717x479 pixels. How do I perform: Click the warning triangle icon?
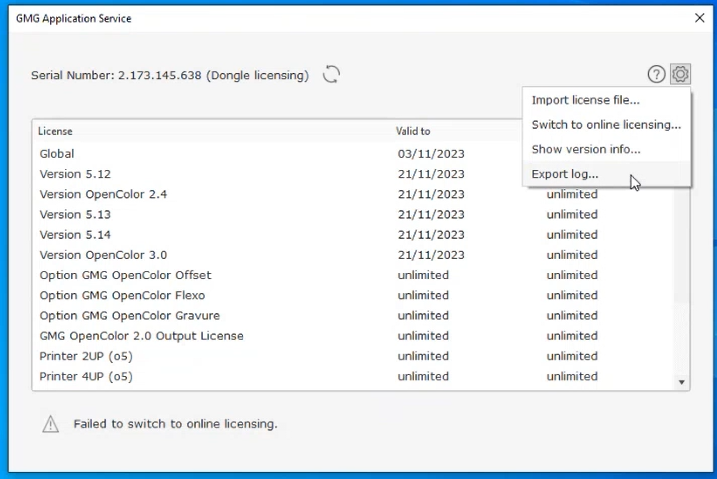(x=50, y=424)
